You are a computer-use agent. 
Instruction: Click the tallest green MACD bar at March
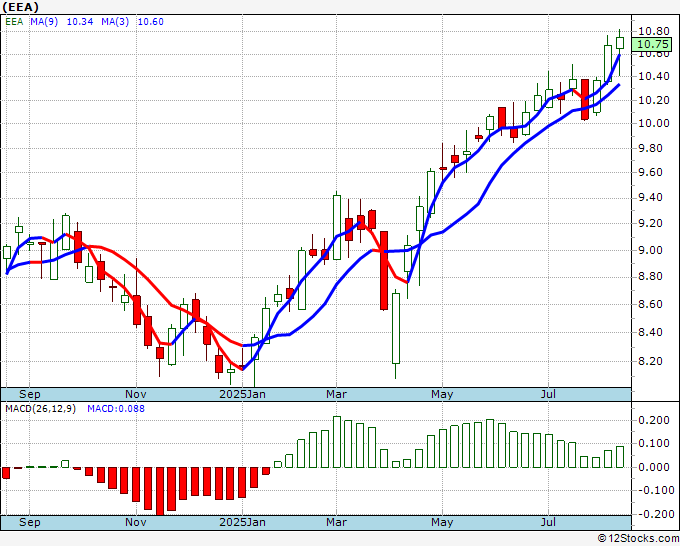click(x=337, y=442)
